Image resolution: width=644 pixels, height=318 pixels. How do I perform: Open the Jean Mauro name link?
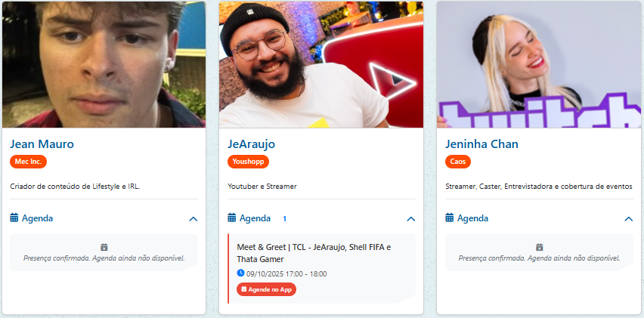pyautogui.click(x=42, y=144)
